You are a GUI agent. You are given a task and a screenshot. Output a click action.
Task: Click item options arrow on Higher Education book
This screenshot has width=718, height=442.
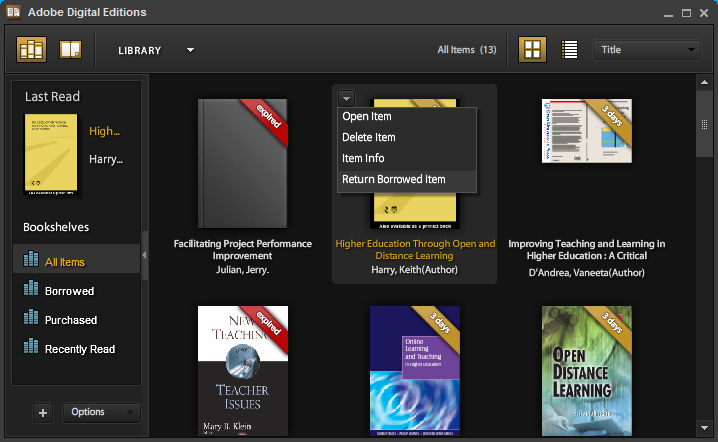[347, 98]
